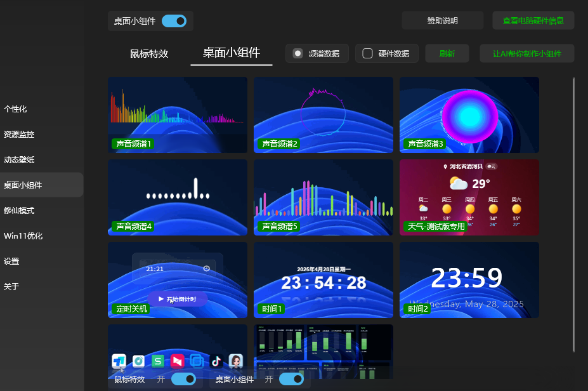
Task: Click the green S icon in dock thumbnail
Action: pyautogui.click(x=158, y=361)
